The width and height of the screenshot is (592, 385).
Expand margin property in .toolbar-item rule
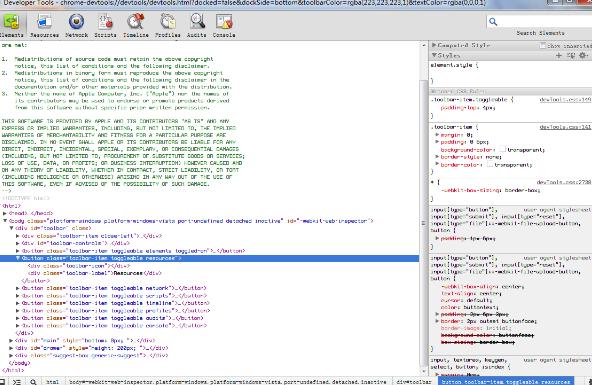(x=437, y=135)
